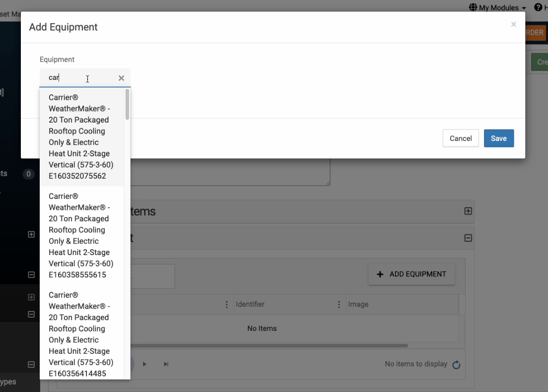The height and width of the screenshot is (392, 548).
Task: Click the equipment suggestion list scrollbar
Action: (128, 104)
